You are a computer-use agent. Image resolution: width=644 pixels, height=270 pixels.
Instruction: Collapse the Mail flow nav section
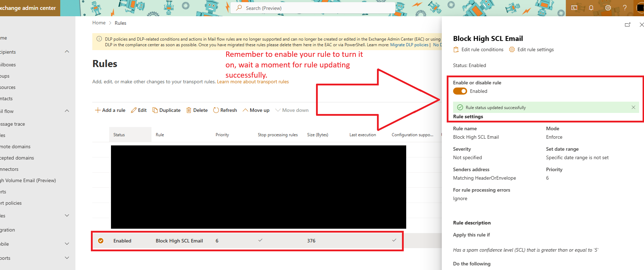pos(67,111)
